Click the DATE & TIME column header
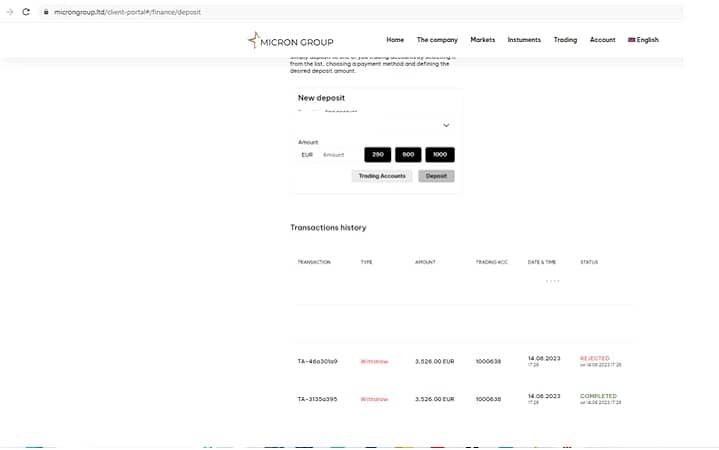 pyautogui.click(x=542, y=262)
